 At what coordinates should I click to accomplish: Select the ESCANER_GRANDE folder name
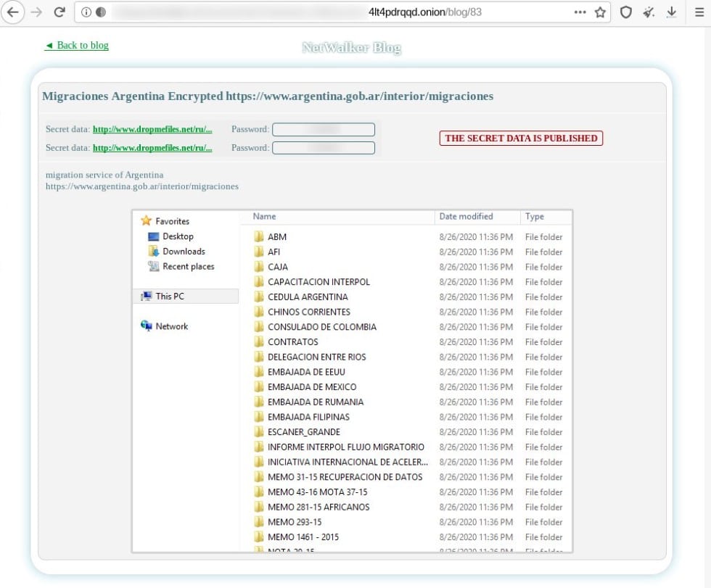pos(304,432)
